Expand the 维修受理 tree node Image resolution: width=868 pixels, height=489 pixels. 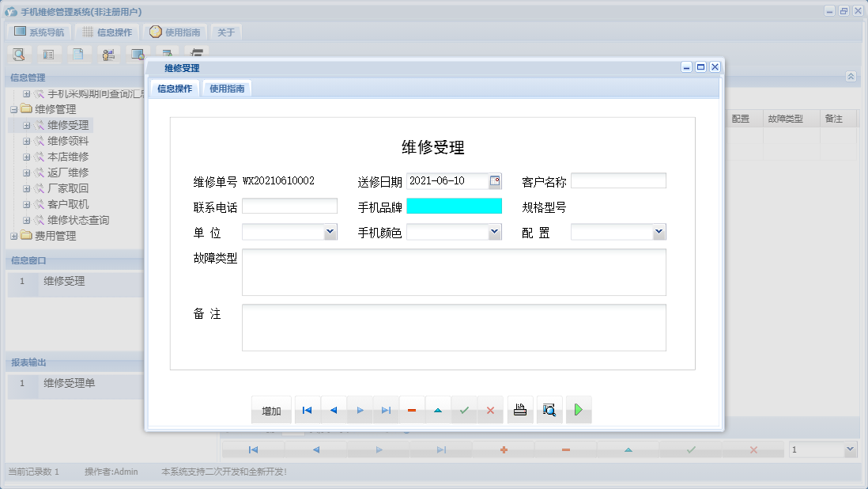click(26, 125)
